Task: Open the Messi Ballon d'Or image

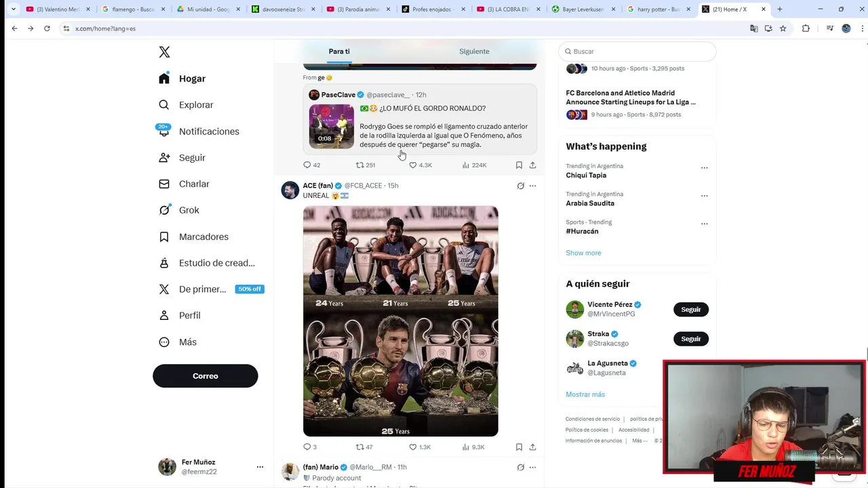Action: pyautogui.click(x=401, y=321)
